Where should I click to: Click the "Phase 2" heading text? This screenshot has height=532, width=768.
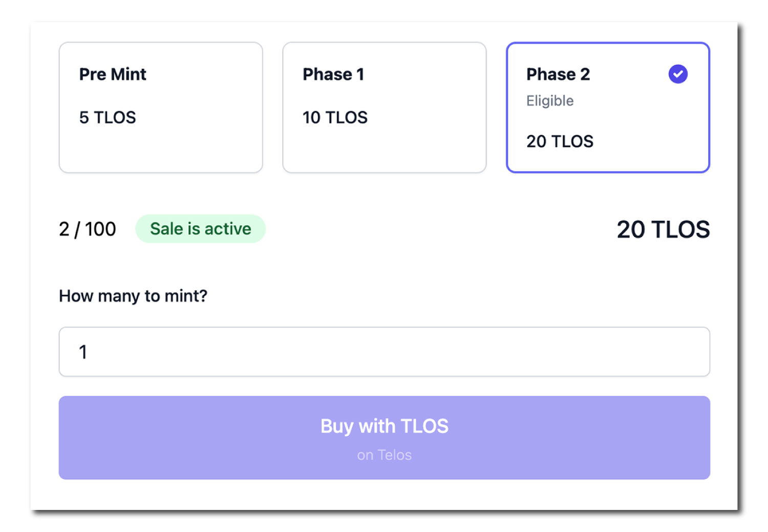pyautogui.click(x=558, y=74)
